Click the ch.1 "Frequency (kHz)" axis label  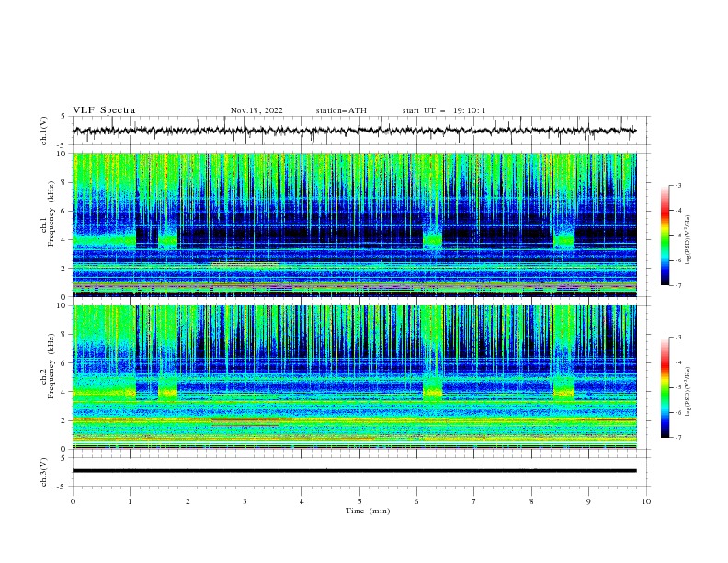(x=51, y=214)
